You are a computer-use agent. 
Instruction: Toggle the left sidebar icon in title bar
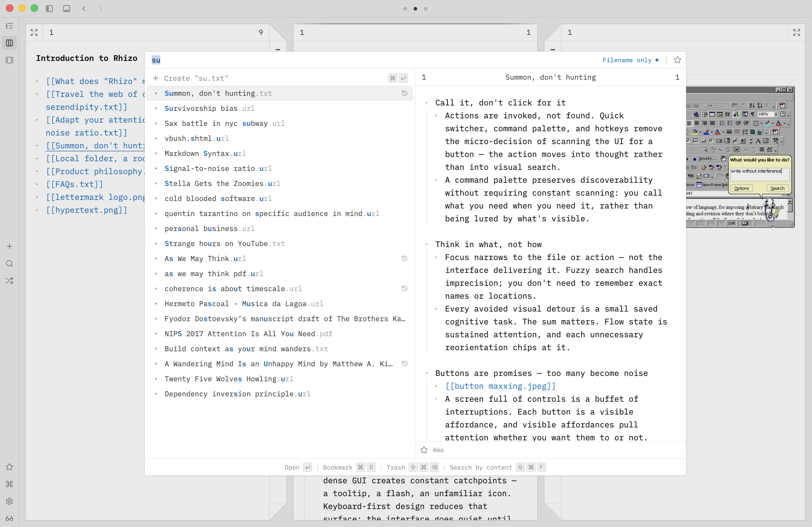tap(49, 9)
